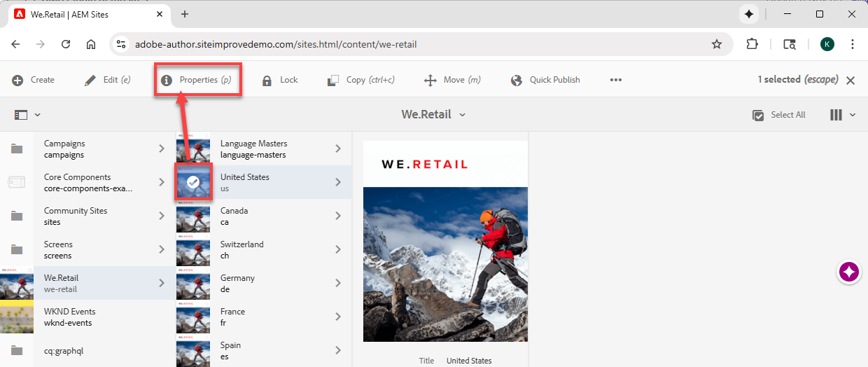868x367 pixels.
Task: Select the France page thumbnail
Action: coord(193,317)
